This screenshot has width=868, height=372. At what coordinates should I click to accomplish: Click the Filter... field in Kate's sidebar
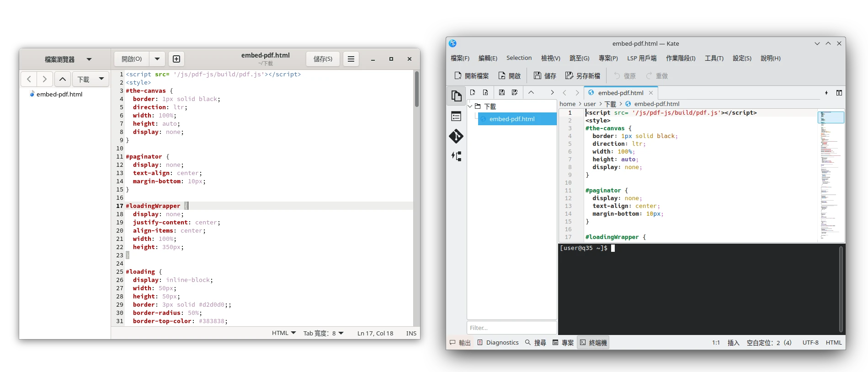tap(512, 328)
